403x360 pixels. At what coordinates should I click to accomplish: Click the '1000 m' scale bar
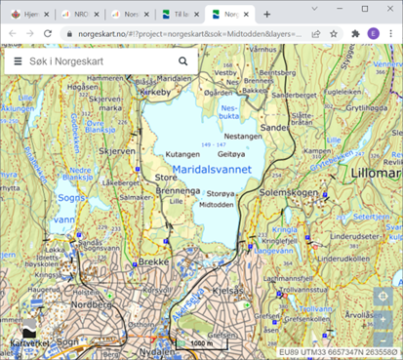click(202, 344)
